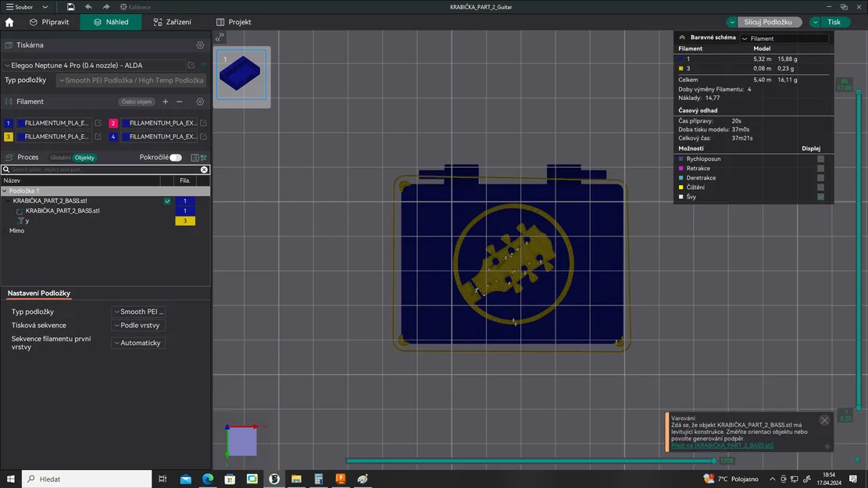The width and height of the screenshot is (868, 488).
Task: Open the Soubor file menu
Action: 20,7
